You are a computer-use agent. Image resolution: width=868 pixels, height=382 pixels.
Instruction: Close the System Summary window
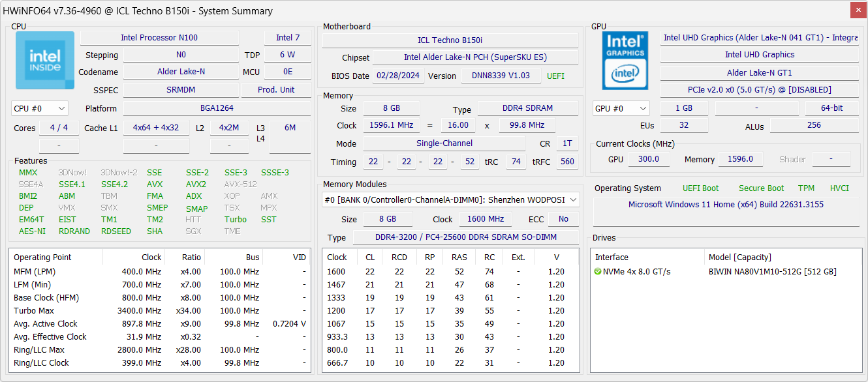pyautogui.click(x=859, y=10)
